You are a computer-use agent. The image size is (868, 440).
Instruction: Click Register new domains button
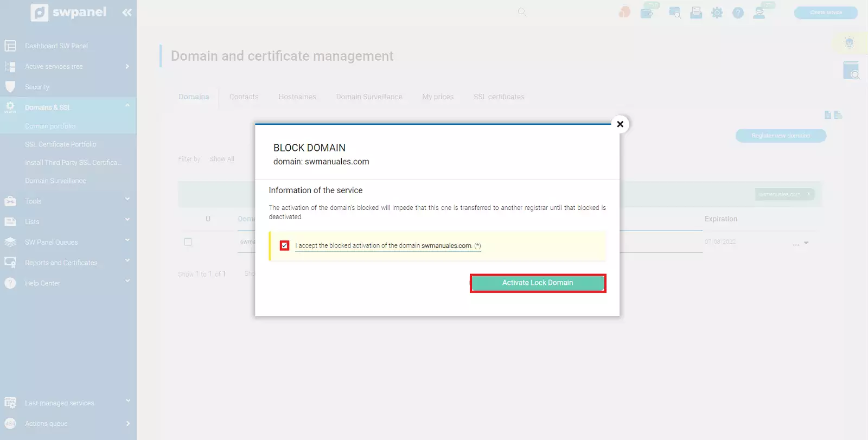click(781, 136)
